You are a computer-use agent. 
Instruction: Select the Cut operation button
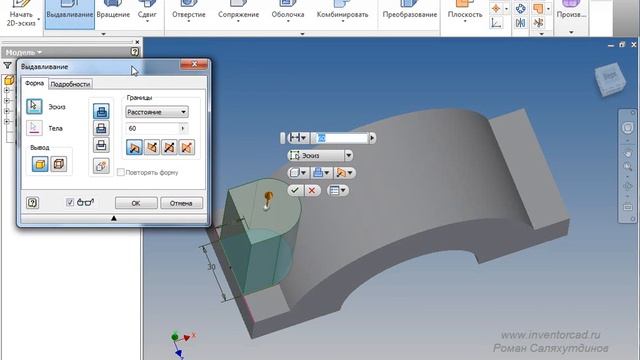[x=101, y=128]
